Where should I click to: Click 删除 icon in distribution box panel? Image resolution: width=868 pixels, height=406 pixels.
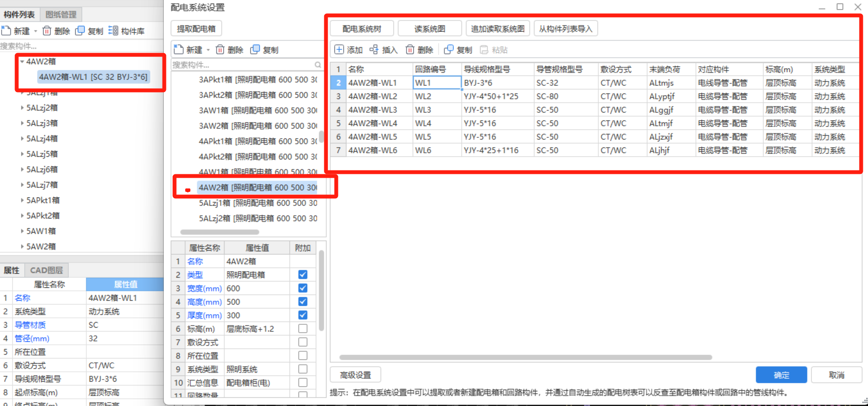click(220, 50)
